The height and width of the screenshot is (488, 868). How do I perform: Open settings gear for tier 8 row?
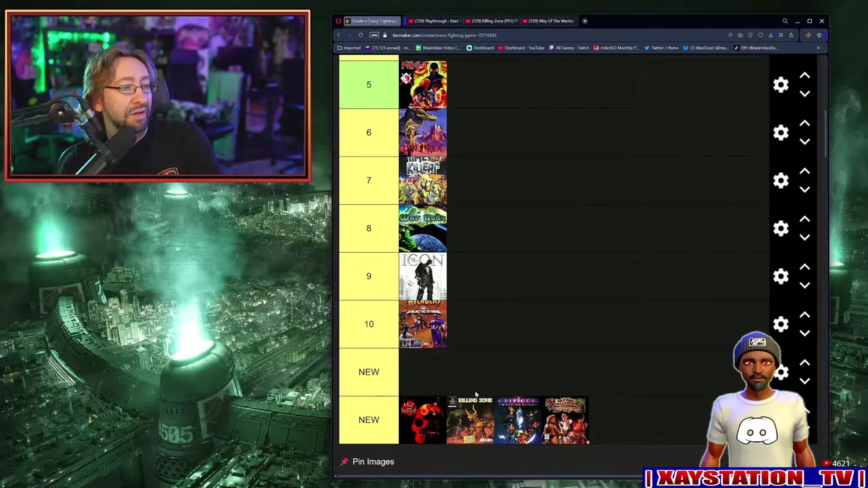coord(781,228)
